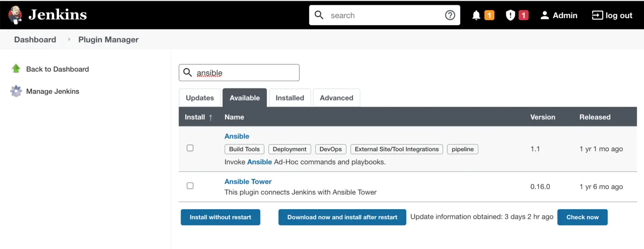Toggle the Install column sort order
Image resolution: width=644 pixels, height=249 pixels.
(197, 117)
